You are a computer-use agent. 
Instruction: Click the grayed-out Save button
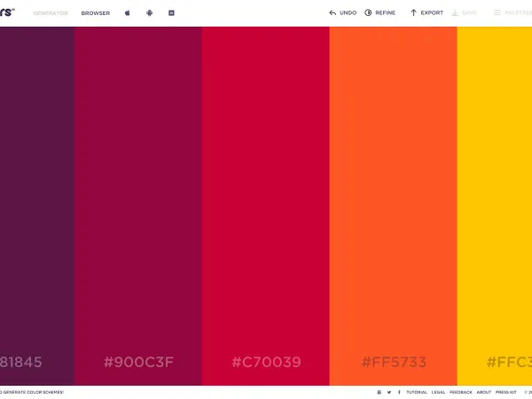coord(464,13)
